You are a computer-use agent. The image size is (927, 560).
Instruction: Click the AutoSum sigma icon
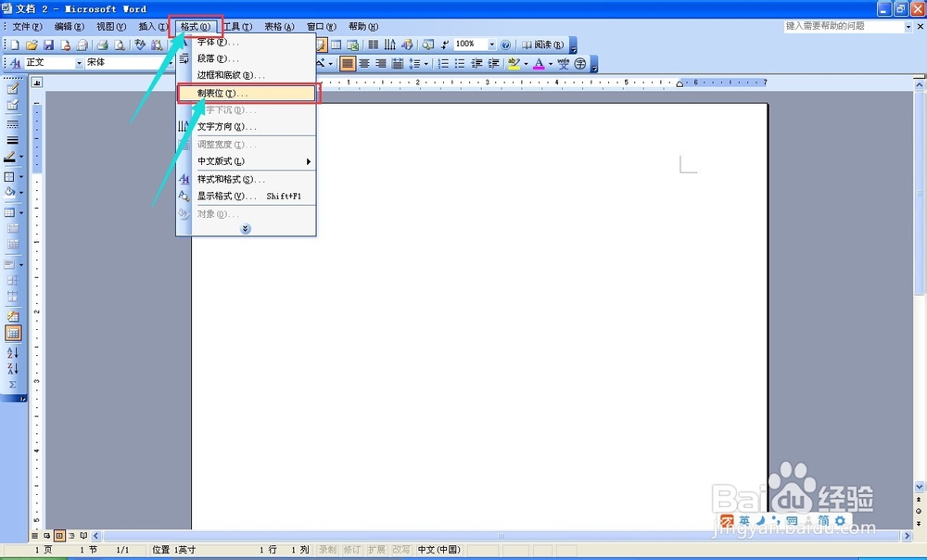click(12, 385)
